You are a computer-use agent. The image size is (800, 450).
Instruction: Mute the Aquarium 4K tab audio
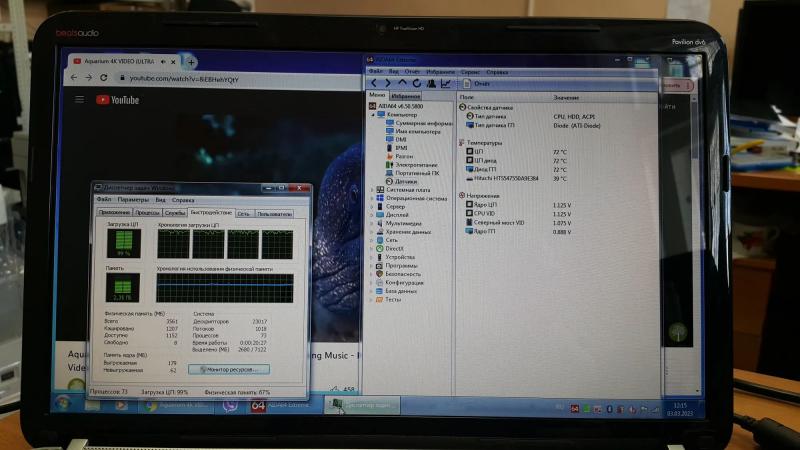click(x=163, y=62)
